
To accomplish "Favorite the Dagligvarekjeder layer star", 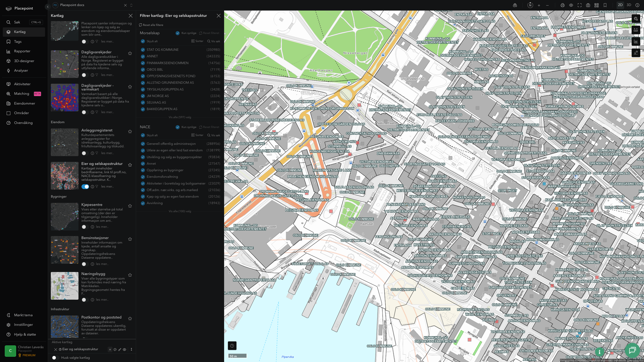I will [130, 53].
